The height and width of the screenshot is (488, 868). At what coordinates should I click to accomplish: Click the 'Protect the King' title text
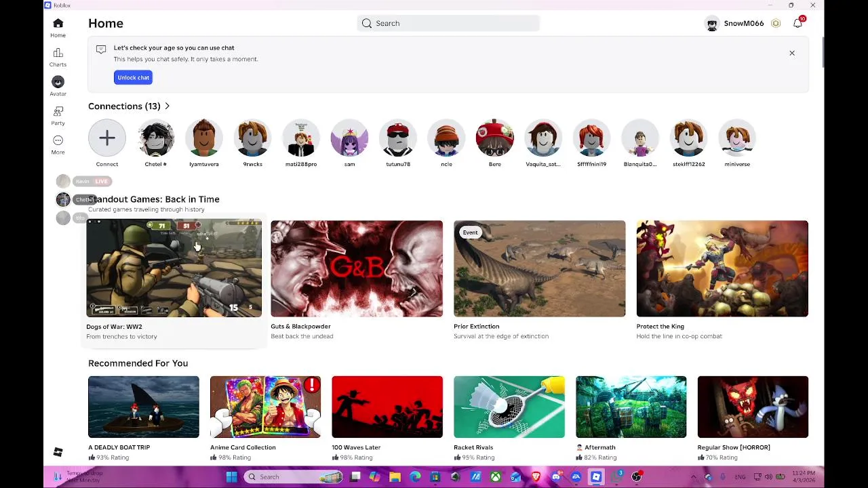[660, 326]
